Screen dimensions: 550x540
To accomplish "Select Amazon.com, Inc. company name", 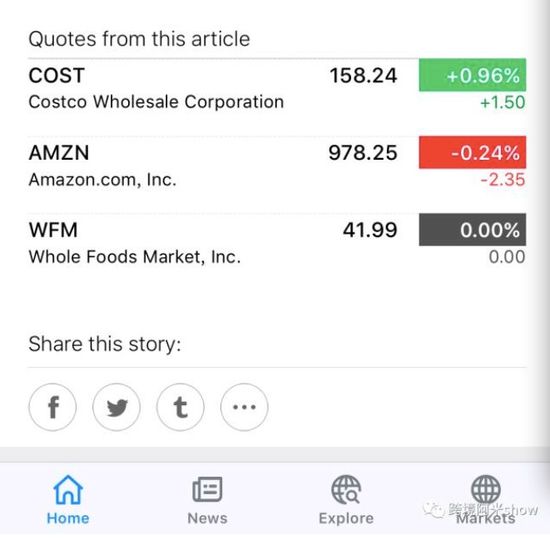I will (102, 180).
